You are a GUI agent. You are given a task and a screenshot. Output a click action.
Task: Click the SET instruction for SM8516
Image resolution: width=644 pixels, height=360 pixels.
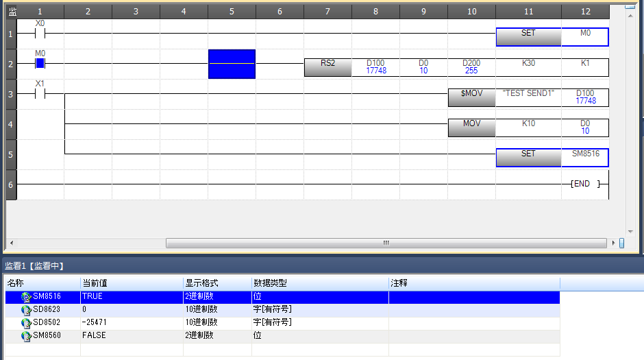[x=528, y=157]
